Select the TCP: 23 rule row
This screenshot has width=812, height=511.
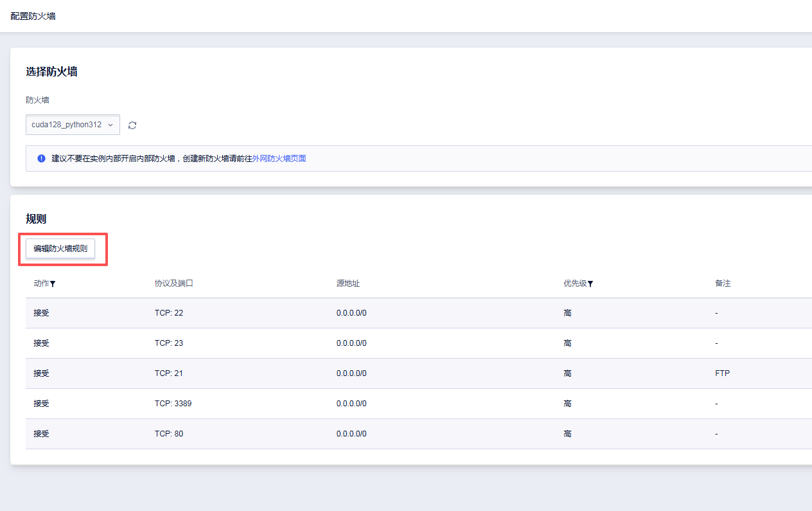point(169,343)
